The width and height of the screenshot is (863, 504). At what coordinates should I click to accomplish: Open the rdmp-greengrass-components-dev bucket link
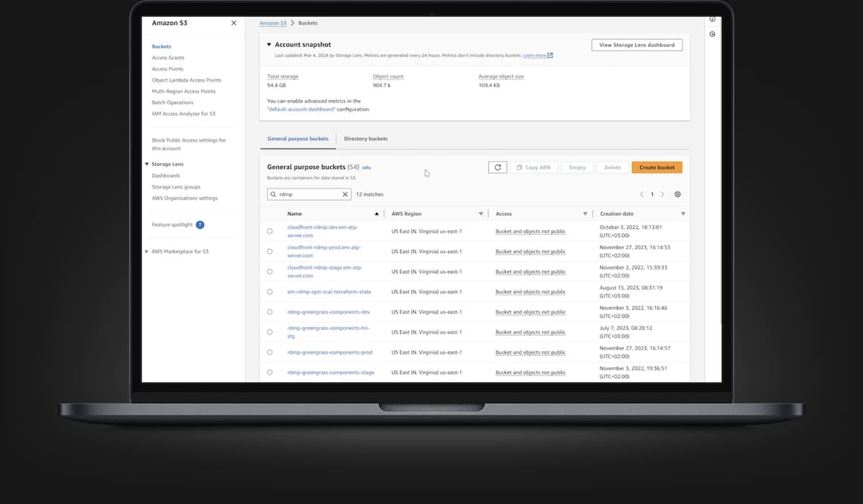point(328,312)
